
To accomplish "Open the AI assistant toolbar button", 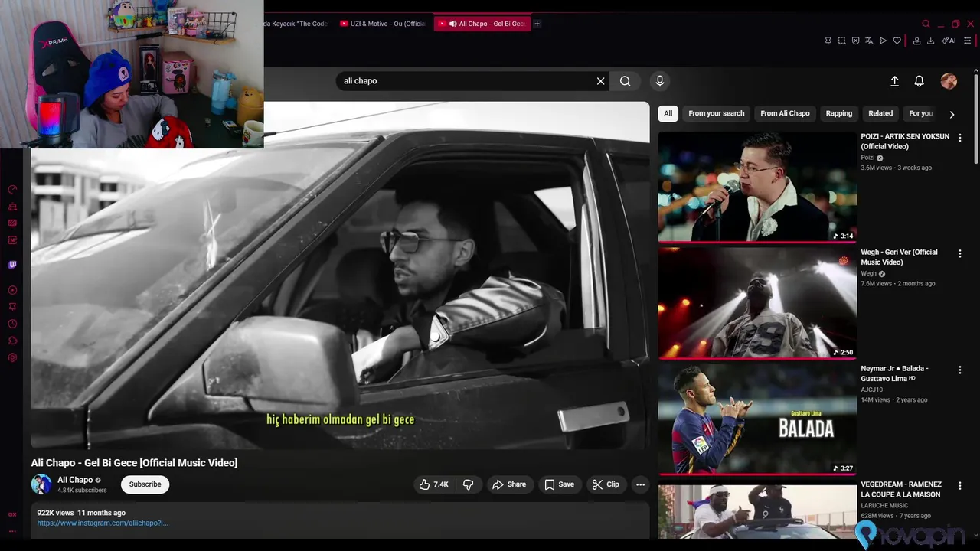I will pos(949,41).
